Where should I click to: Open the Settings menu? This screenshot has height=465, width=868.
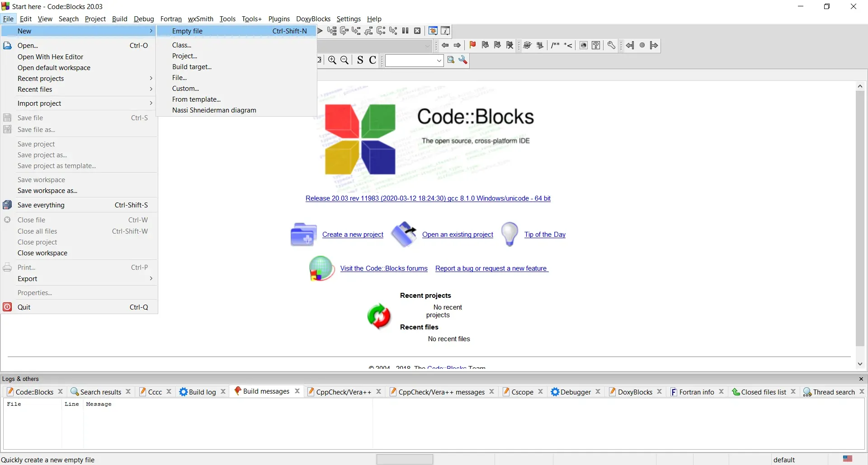click(x=349, y=19)
